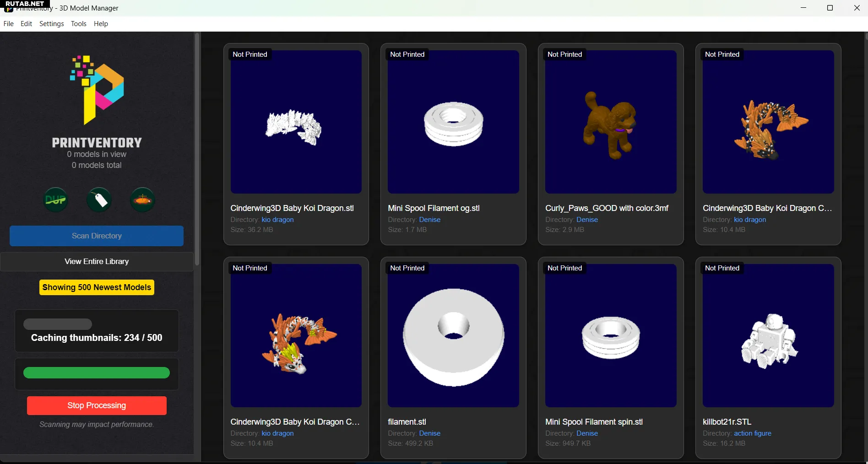Open the kio dragon directory link for Koi Dragon.stl
Image resolution: width=868 pixels, height=464 pixels.
277,220
